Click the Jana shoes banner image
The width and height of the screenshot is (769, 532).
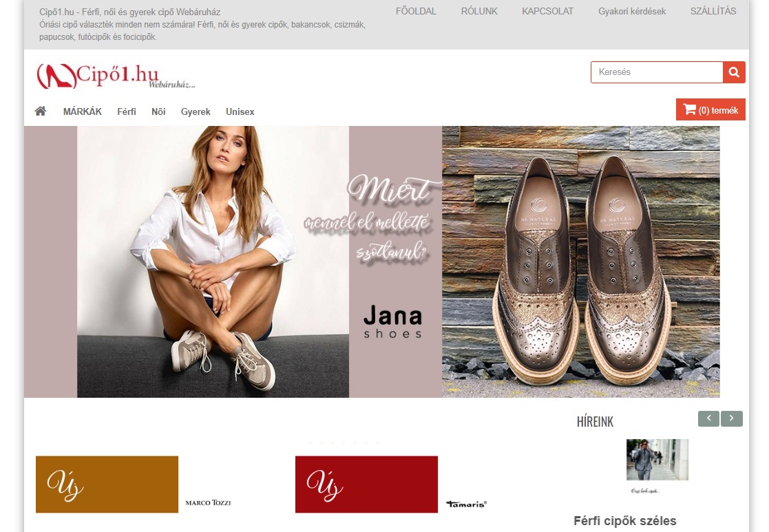(x=372, y=262)
